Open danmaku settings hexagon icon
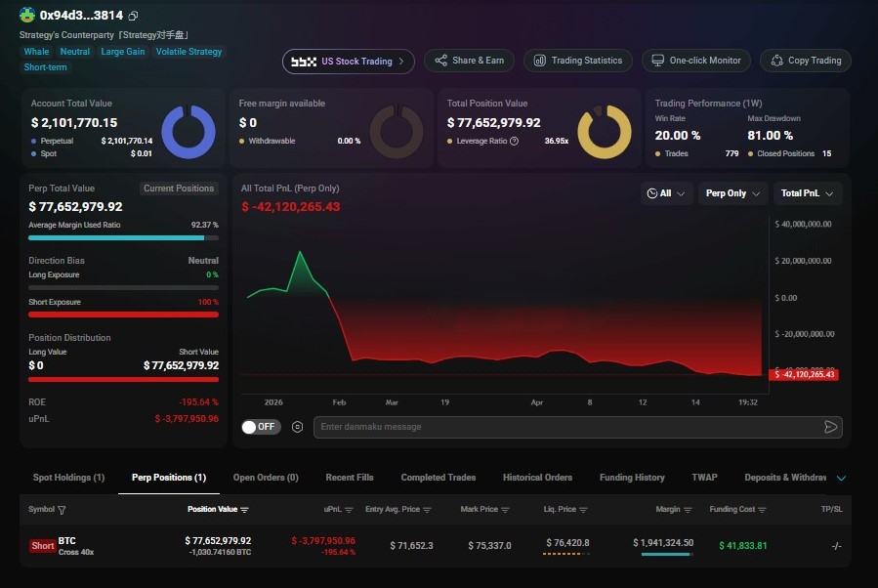Image resolution: width=878 pixels, height=588 pixels. pos(297,427)
